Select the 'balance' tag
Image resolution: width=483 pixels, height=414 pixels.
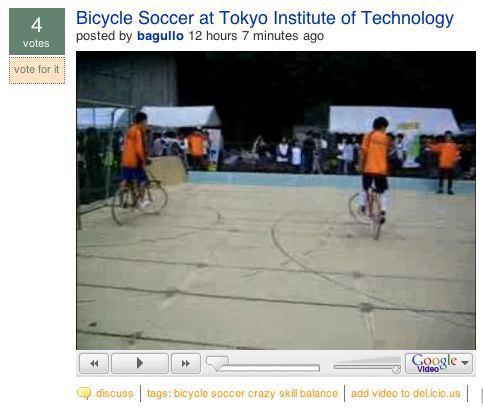pyautogui.click(x=319, y=393)
